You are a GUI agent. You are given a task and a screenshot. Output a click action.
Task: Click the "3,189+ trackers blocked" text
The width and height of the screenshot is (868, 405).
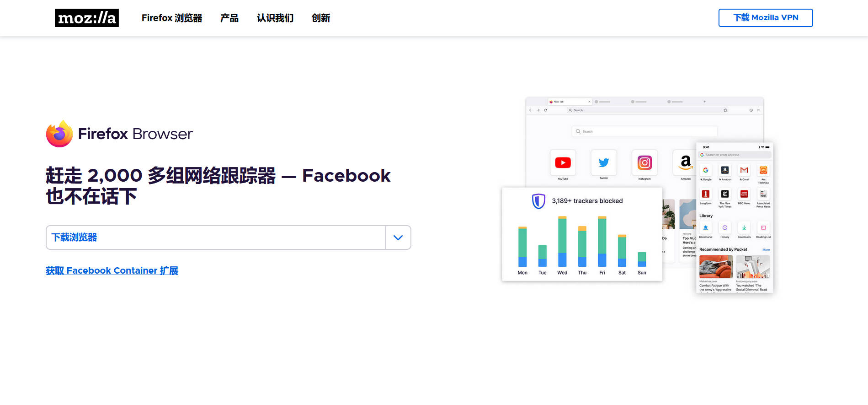(x=587, y=201)
